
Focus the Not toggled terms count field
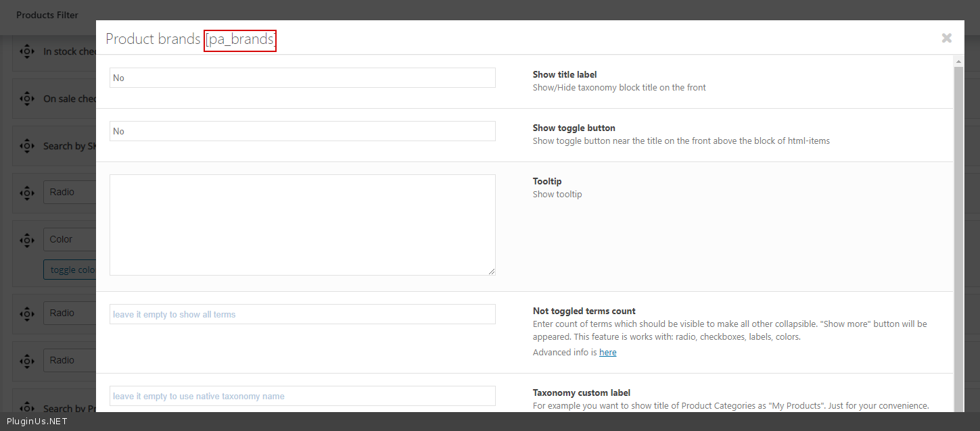coord(302,314)
